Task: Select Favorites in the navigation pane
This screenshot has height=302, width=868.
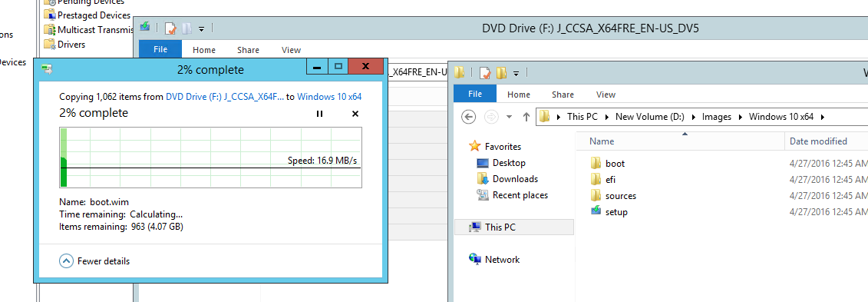Action: pyautogui.click(x=503, y=146)
